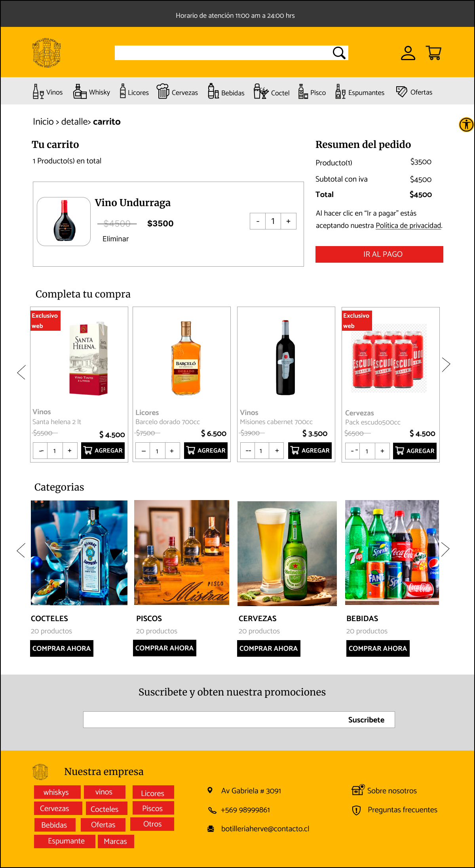Open the Ofertas menu item
The image size is (475, 868).
click(x=414, y=92)
